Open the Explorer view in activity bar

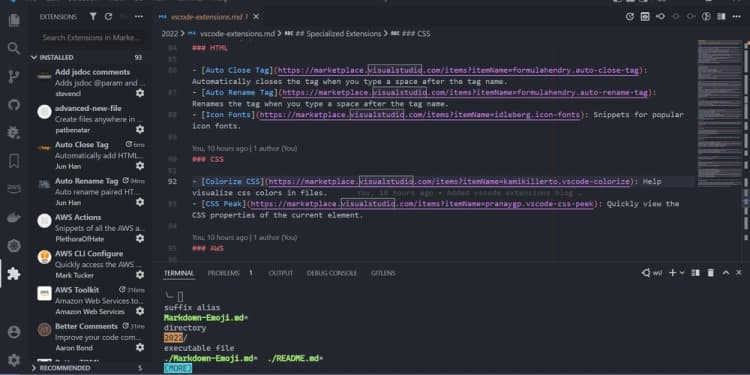tap(14, 20)
